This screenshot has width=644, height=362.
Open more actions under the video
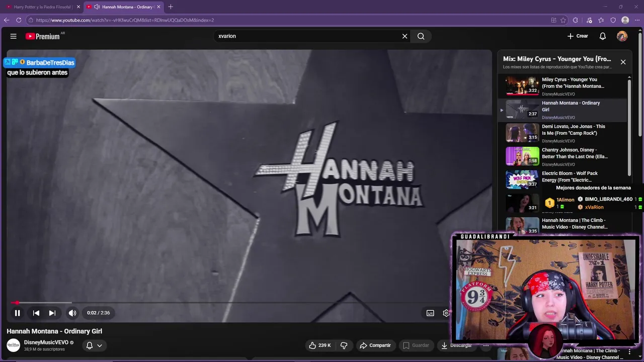point(486,345)
